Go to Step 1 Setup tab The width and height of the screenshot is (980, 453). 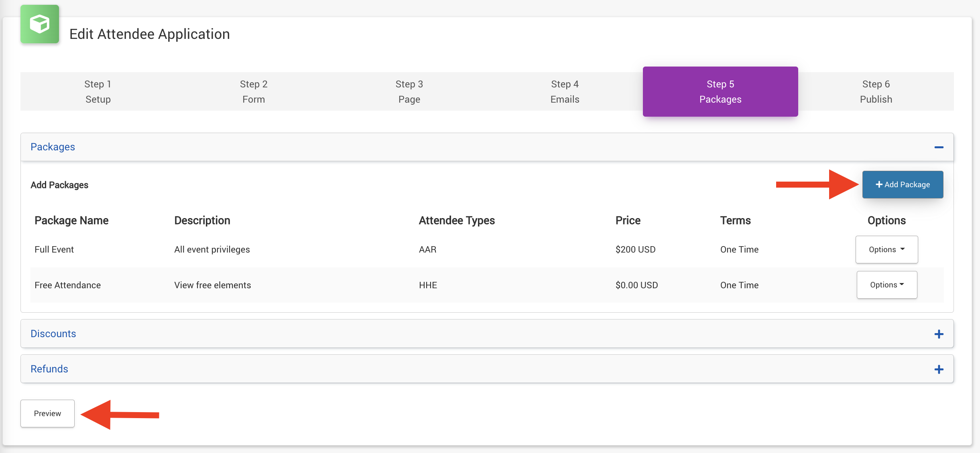tap(98, 91)
